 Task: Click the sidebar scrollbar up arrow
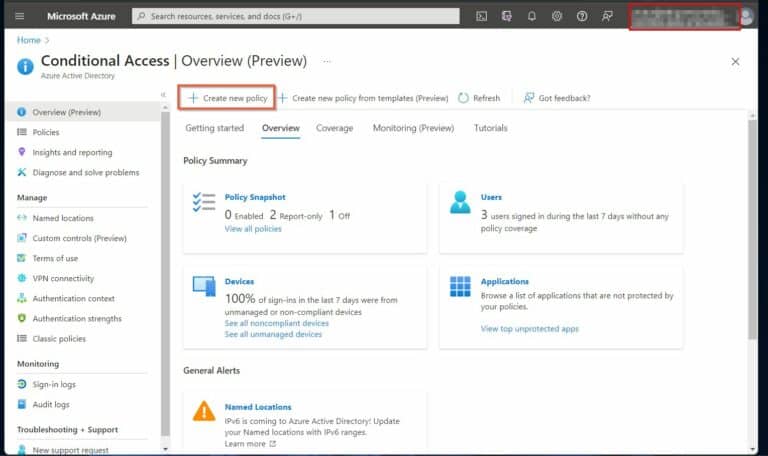click(165, 107)
